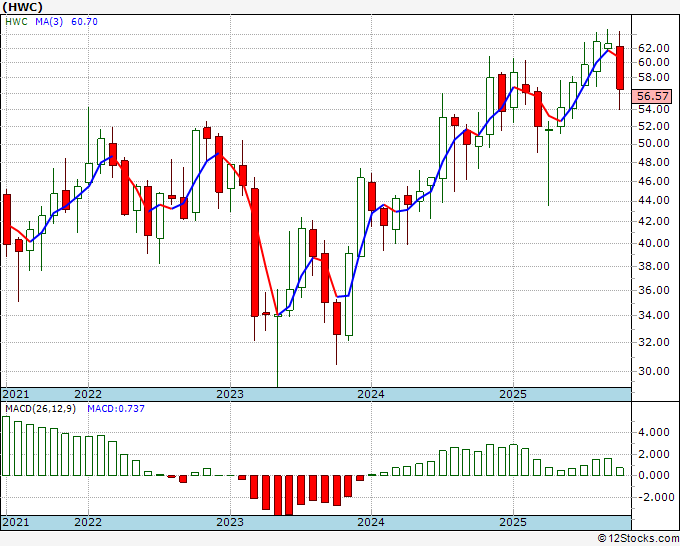
Task: Click the "36.00" price axis label
Action: point(654,290)
